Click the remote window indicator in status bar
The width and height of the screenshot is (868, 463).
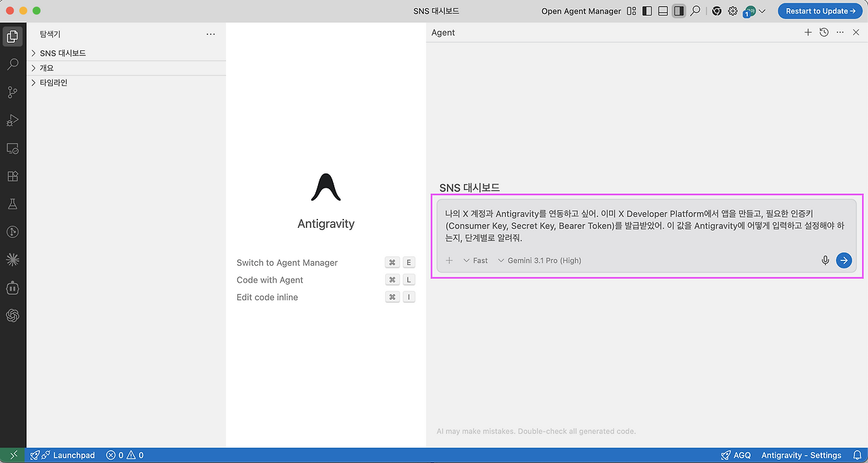tap(13, 455)
